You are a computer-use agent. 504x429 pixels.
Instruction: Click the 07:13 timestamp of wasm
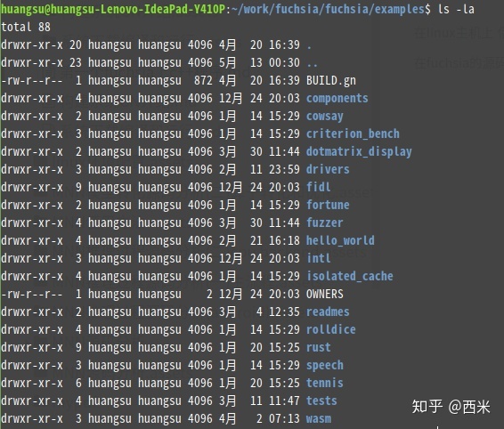[284, 418]
